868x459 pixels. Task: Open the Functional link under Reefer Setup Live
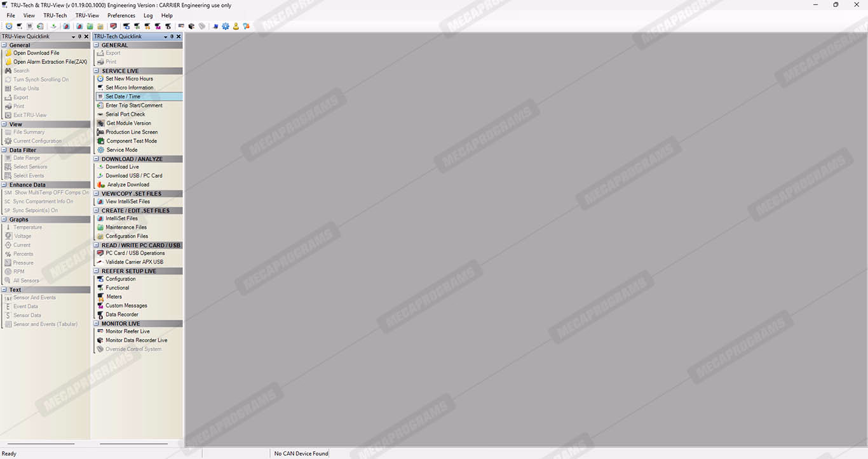(118, 288)
